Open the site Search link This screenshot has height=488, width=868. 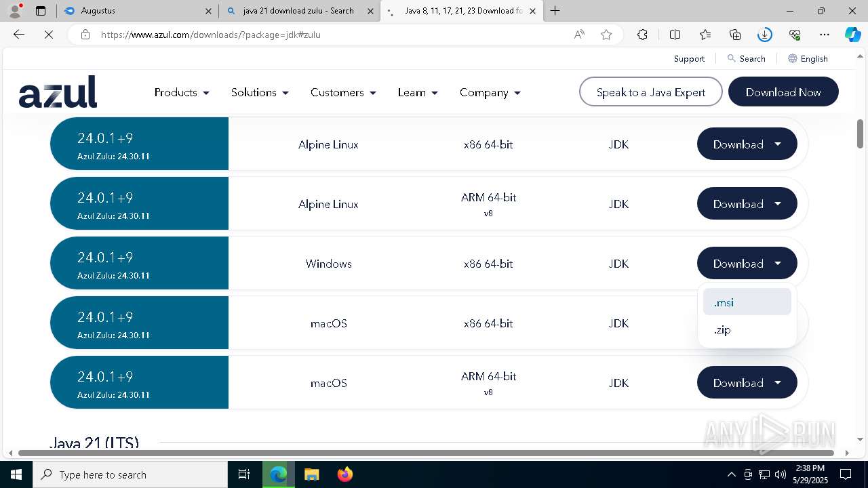746,59
